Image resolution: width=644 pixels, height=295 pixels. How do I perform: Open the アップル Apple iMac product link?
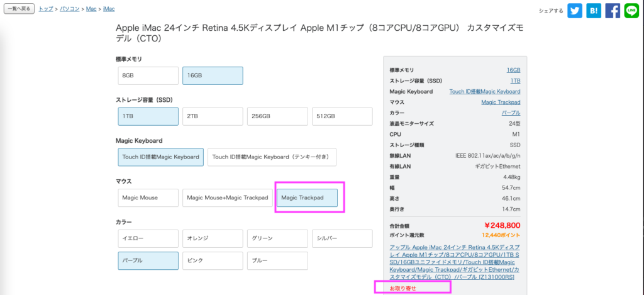[454, 262]
